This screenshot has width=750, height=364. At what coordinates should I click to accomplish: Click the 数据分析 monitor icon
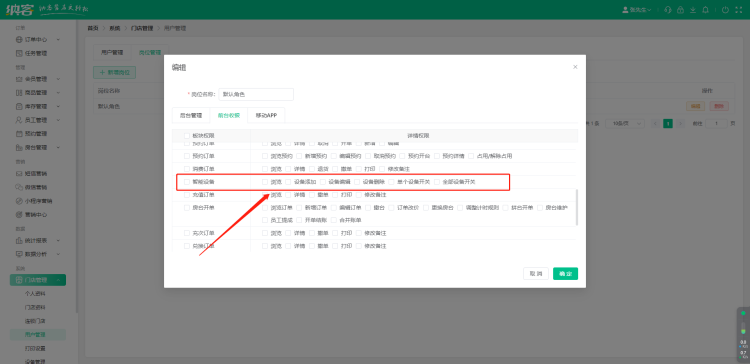(19, 254)
